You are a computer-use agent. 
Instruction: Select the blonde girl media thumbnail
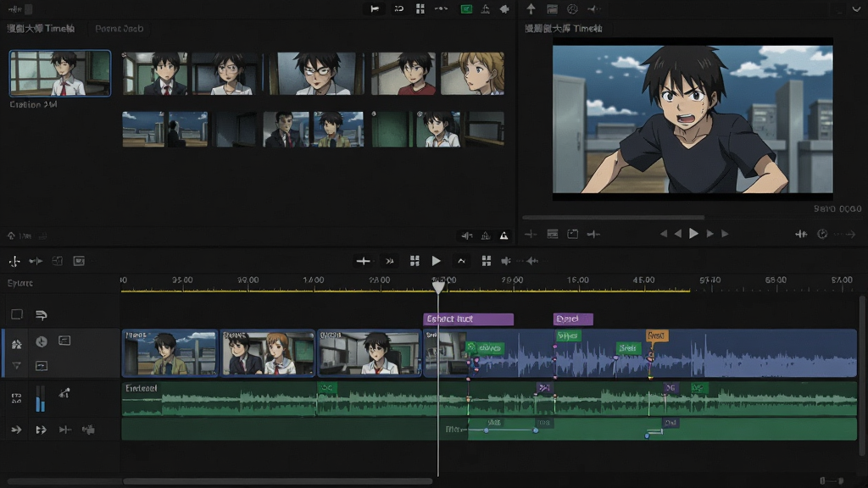point(473,74)
